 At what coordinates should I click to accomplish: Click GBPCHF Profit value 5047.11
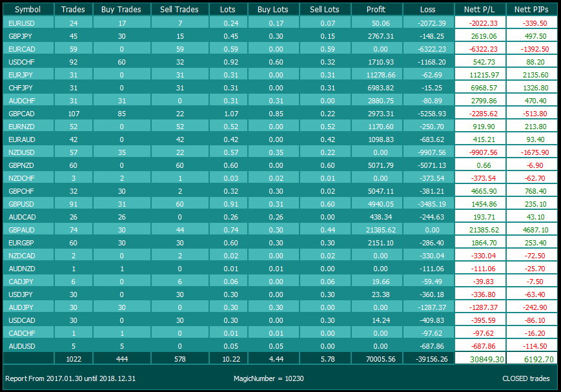(381, 191)
